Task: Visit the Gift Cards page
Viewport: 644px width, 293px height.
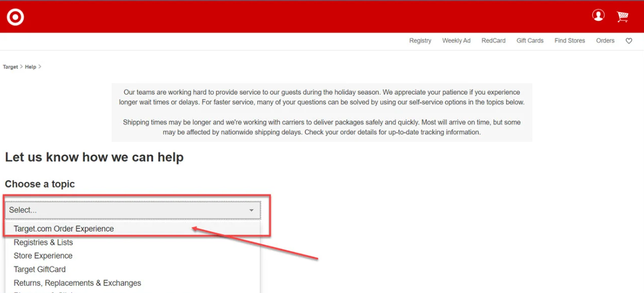Action: click(x=530, y=41)
